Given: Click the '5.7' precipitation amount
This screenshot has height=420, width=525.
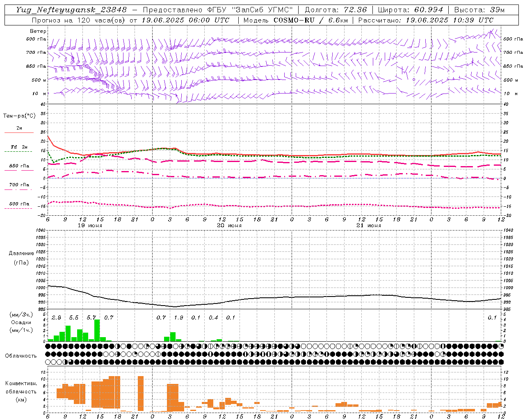Looking at the screenshot, I should click(x=91, y=317).
